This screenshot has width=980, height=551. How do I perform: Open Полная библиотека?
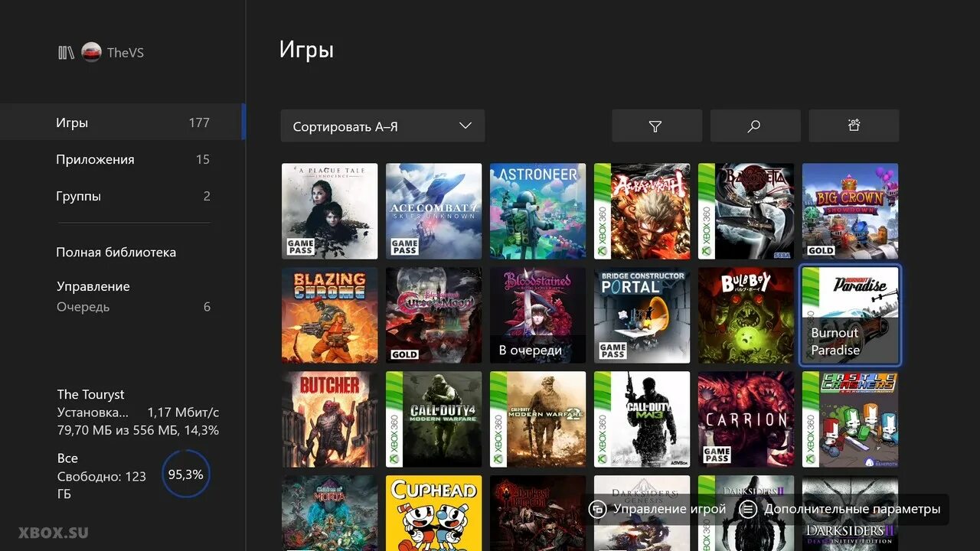click(x=116, y=252)
